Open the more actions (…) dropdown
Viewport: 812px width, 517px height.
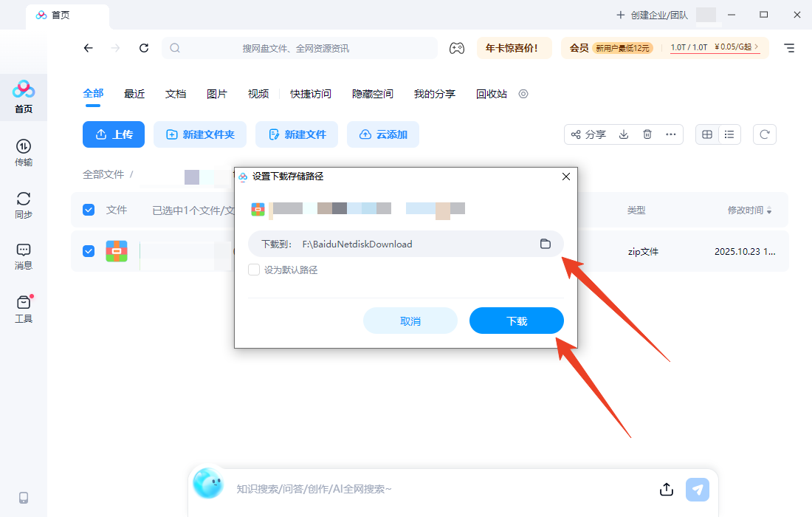point(671,134)
